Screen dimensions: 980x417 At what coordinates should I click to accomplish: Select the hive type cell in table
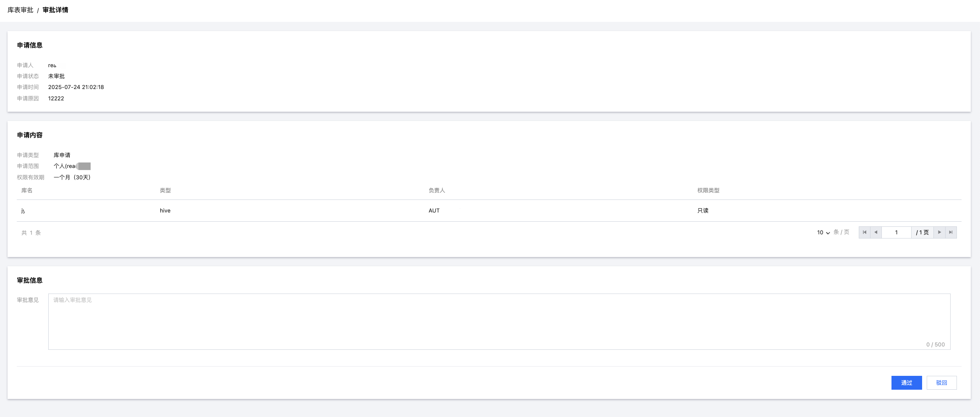tap(165, 211)
